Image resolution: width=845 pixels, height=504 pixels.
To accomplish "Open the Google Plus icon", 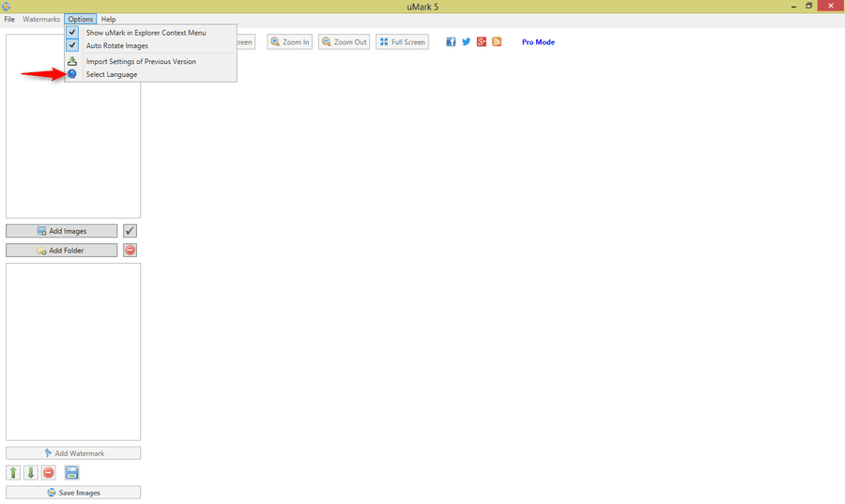I will click(x=482, y=42).
